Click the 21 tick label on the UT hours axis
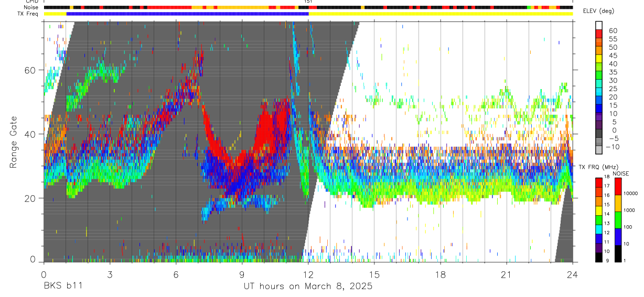The width and height of the screenshot is (644, 297). (x=507, y=274)
